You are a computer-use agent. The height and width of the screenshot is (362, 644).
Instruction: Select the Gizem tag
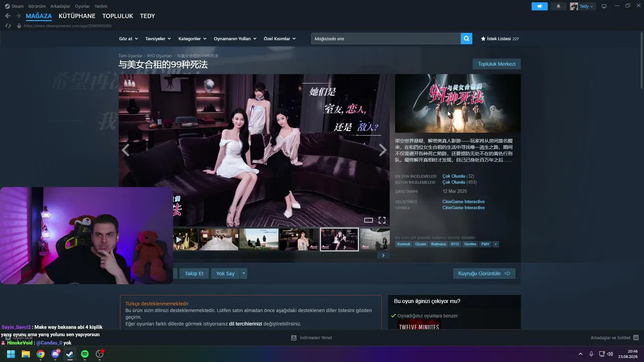tap(421, 244)
